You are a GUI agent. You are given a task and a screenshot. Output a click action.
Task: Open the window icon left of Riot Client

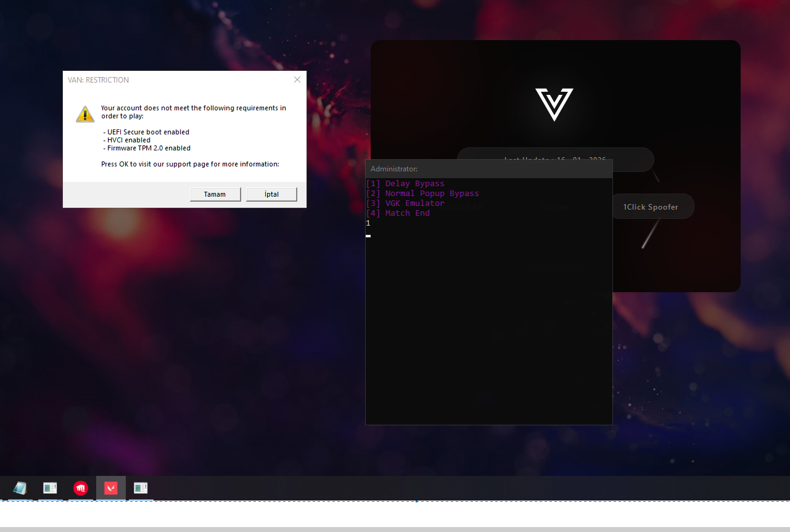pyautogui.click(x=50, y=488)
